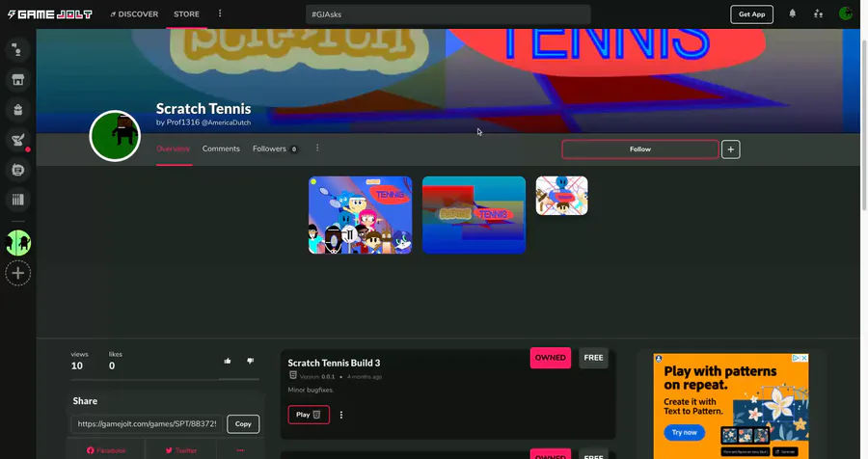Open the notifications bell in top bar
Viewport: 868px width, 459px height.
pyautogui.click(x=792, y=13)
